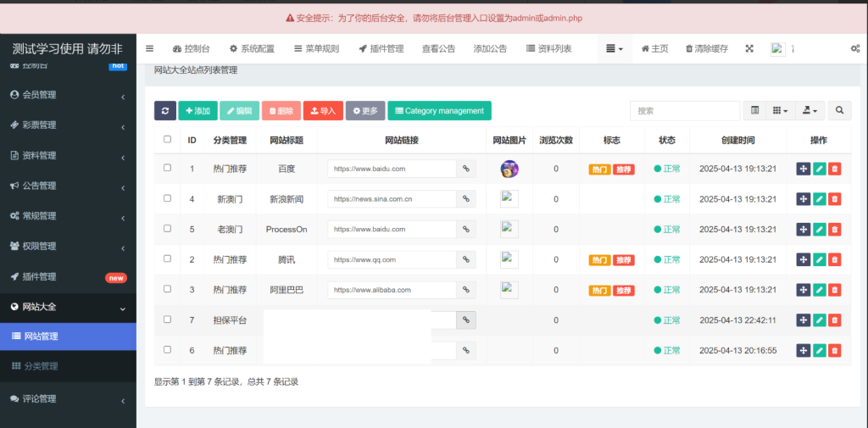Click the baidu.com URL field for 百度
The width and height of the screenshot is (868, 428).
click(392, 169)
